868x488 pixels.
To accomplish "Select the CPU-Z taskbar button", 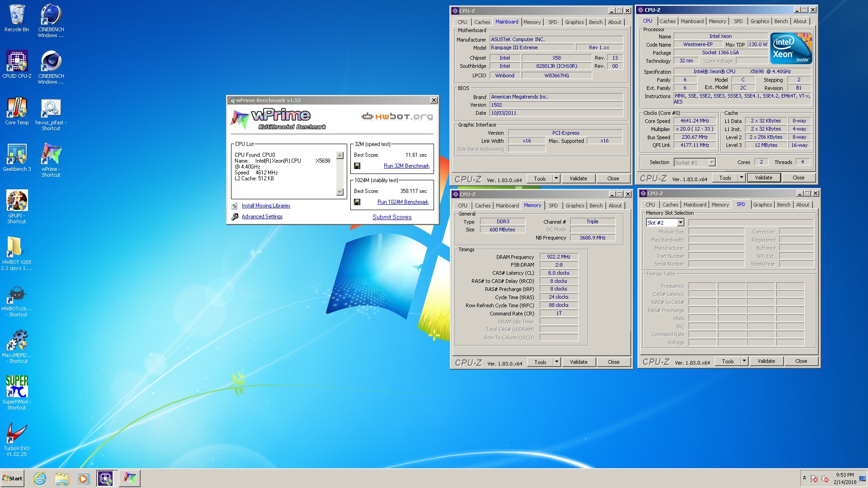I will (105, 479).
